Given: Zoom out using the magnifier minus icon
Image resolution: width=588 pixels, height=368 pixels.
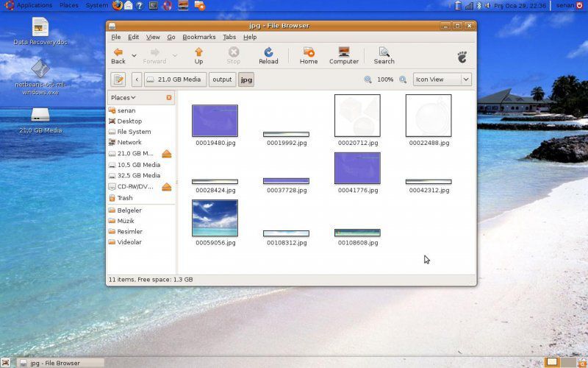Looking at the screenshot, I should click(367, 79).
